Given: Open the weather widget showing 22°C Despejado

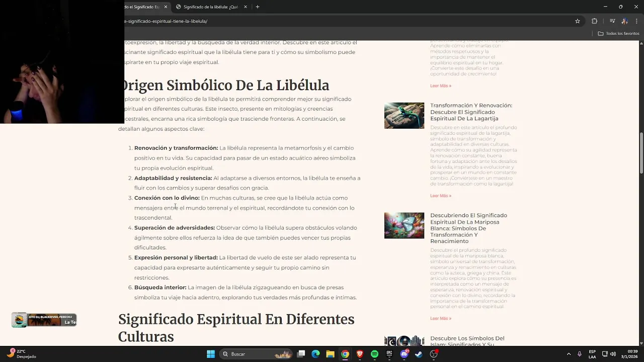Looking at the screenshot, I should click(x=22, y=354).
